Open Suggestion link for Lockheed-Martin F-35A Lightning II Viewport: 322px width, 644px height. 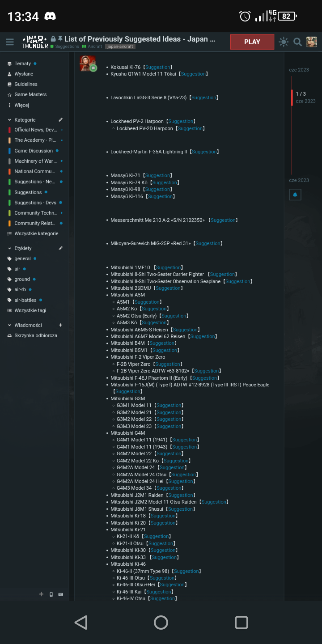tap(204, 152)
